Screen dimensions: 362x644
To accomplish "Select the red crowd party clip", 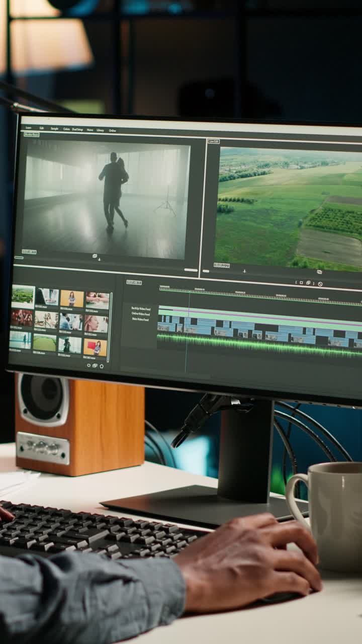I will (x=22, y=318).
